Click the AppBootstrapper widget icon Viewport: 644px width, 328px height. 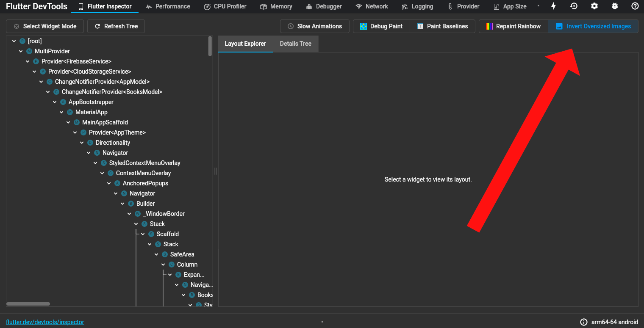63,102
